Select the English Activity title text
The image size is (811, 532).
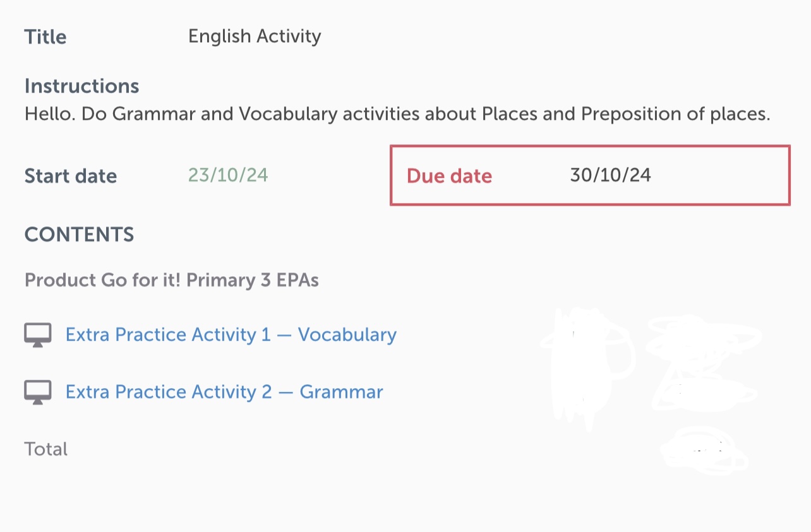[255, 37]
